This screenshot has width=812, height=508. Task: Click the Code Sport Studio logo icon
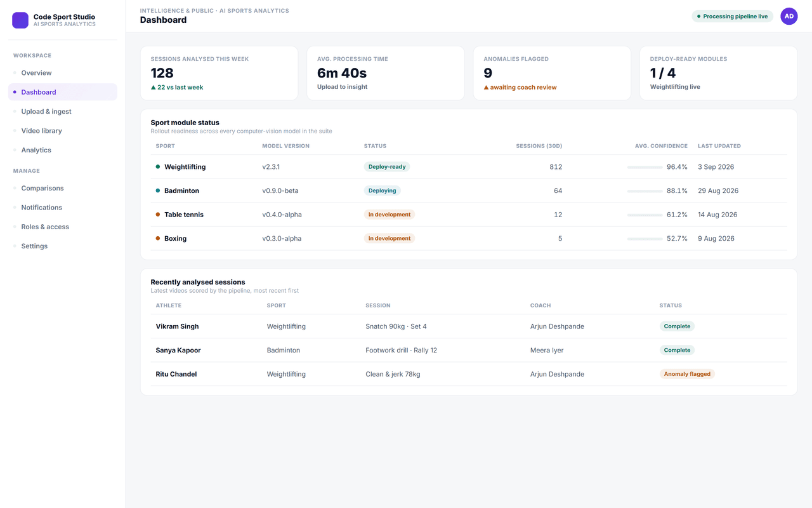pyautogui.click(x=20, y=20)
